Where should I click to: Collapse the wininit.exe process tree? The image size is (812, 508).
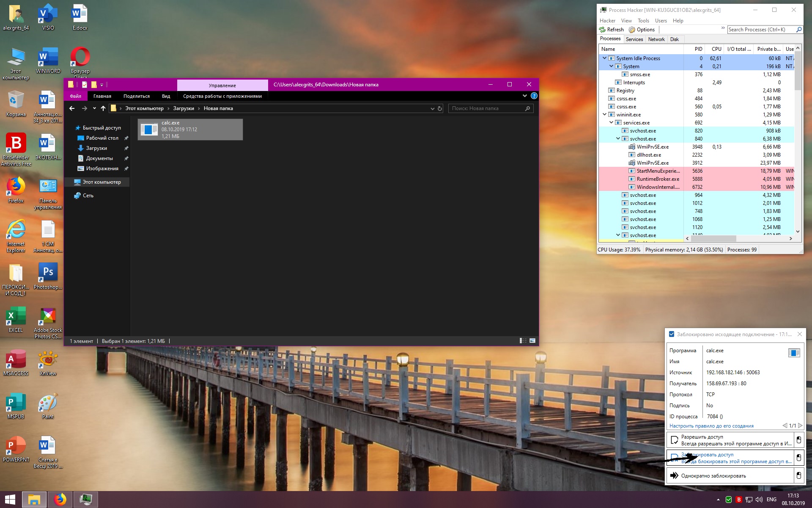(604, 114)
